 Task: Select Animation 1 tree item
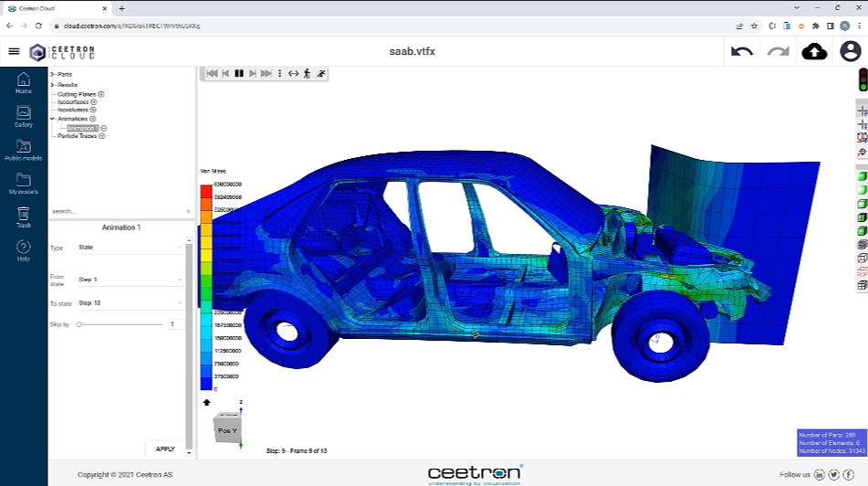82,129
